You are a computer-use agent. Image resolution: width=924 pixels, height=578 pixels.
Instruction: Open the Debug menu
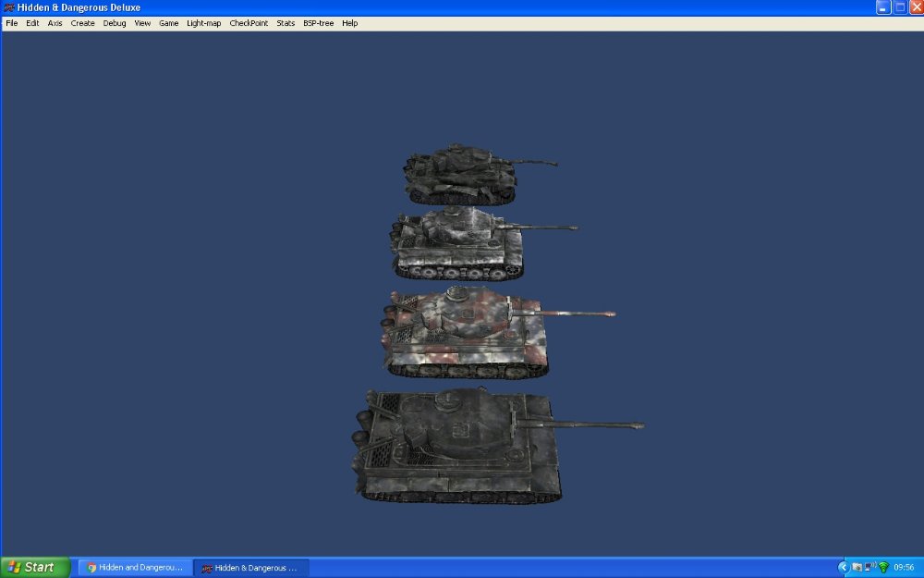114,23
